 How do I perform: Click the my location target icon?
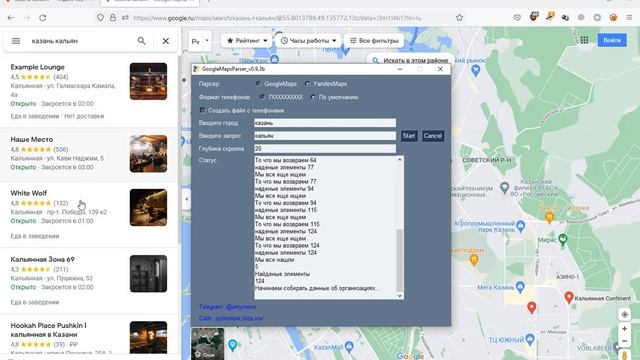click(624, 315)
